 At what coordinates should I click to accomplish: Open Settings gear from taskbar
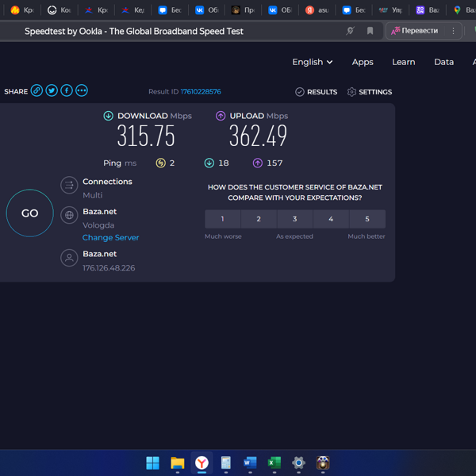coord(299,463)
